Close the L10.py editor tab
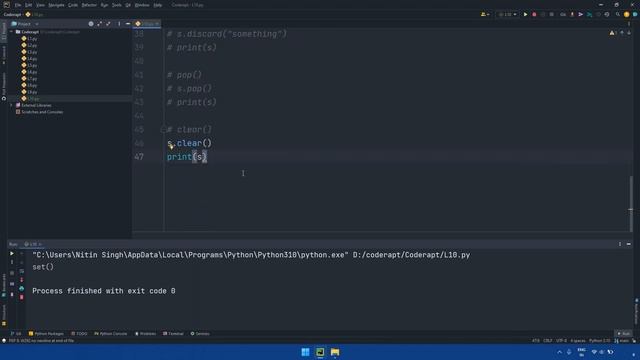Image resolution: width=640 pixels, height=360 pixels. (x=157, y=24)
